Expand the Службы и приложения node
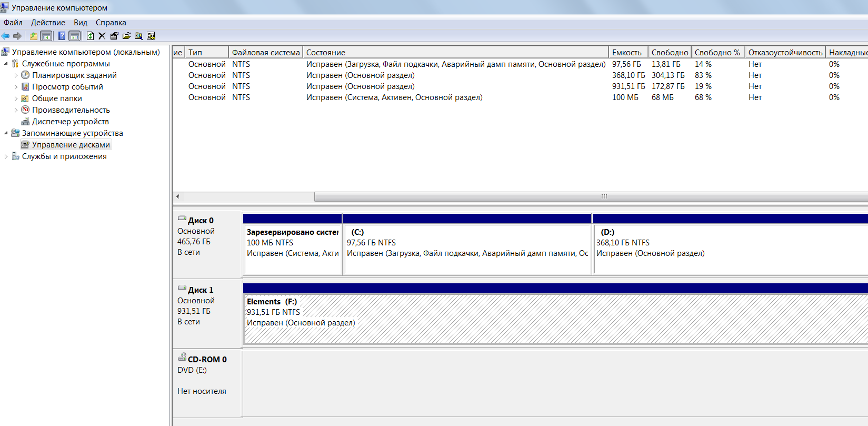 [x=6, y=156]
